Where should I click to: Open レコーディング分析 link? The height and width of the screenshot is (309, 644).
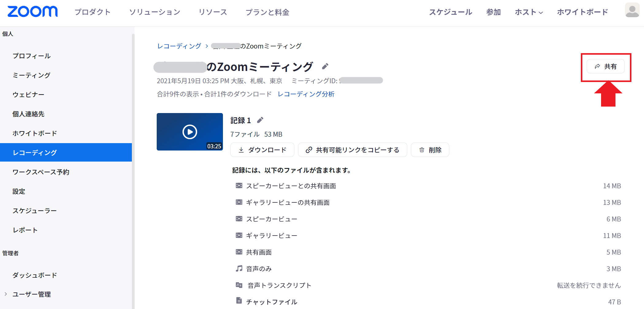[x=306, y=94]
